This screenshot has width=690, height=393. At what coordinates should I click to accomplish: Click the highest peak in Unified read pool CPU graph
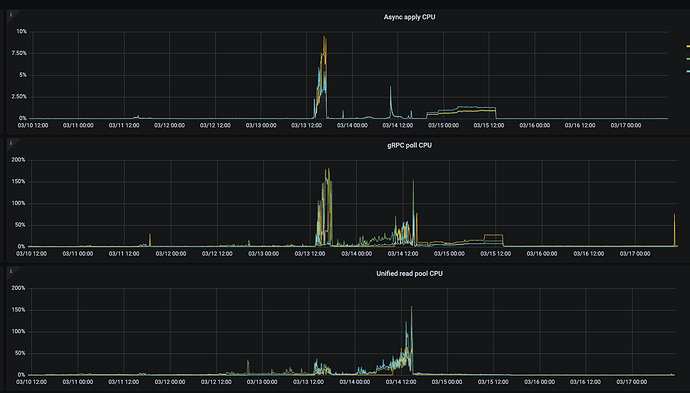(411, 308)
